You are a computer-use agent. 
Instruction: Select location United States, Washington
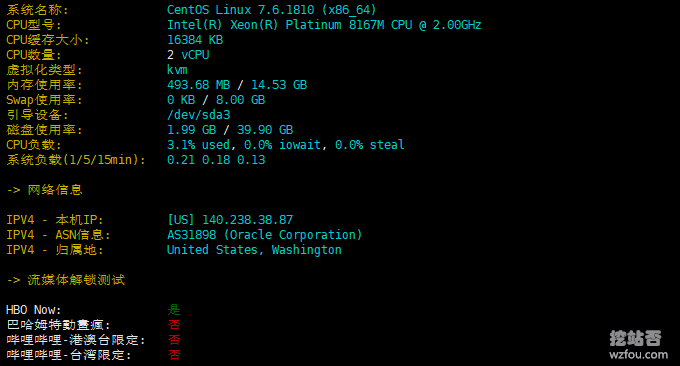click(x=254, y=250)
